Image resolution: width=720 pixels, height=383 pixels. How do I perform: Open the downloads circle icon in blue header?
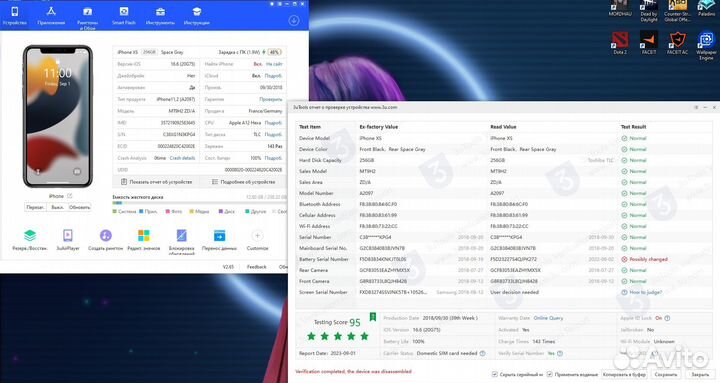[x=293, y=20]
